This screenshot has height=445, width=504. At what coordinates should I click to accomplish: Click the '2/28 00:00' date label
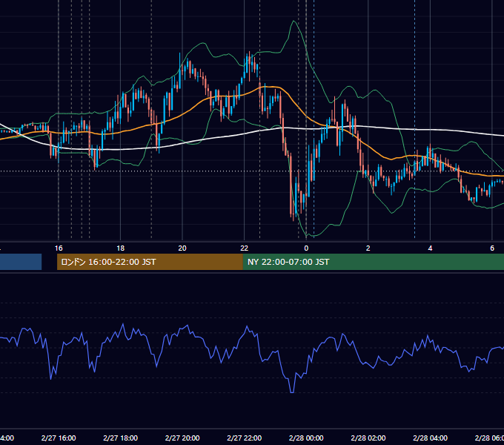tap(306, 438)
